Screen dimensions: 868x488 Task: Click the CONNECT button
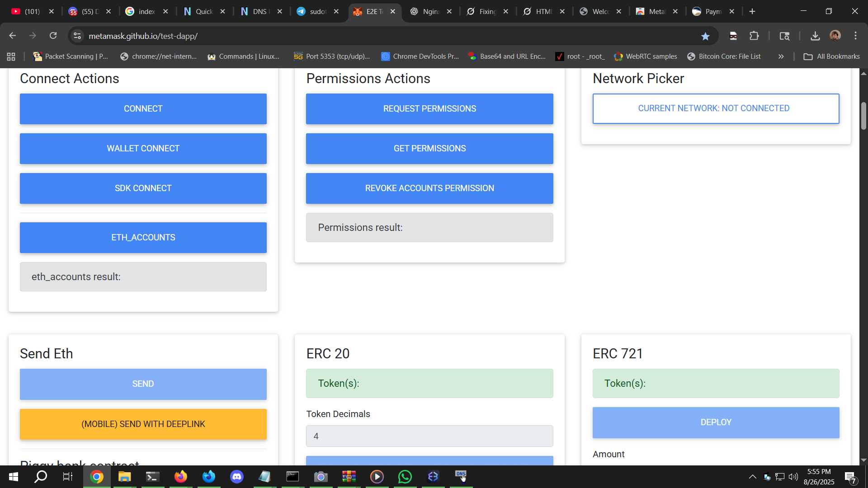pyautogui.click(x=143, y=109)
